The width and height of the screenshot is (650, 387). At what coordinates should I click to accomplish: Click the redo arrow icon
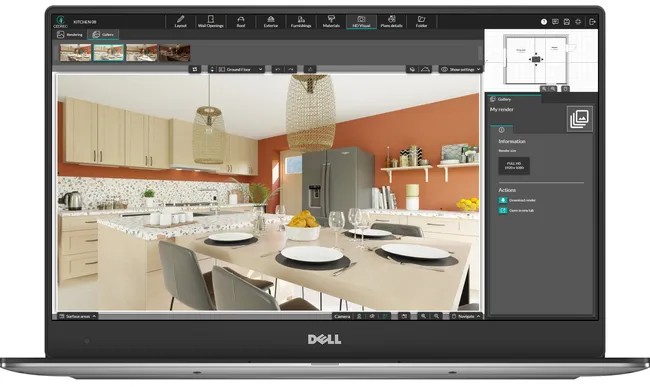coord(291,69)
